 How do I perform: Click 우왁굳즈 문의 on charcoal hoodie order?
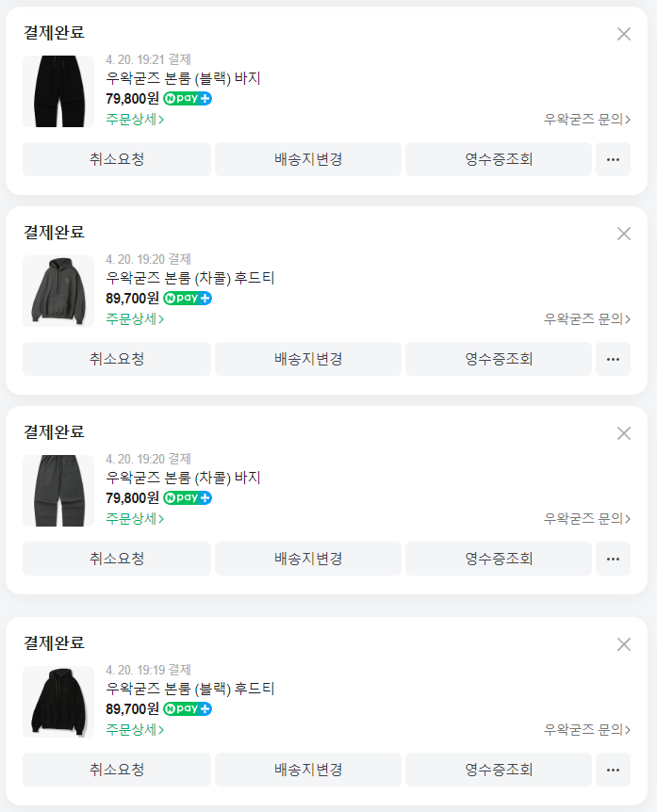[586, 318]
